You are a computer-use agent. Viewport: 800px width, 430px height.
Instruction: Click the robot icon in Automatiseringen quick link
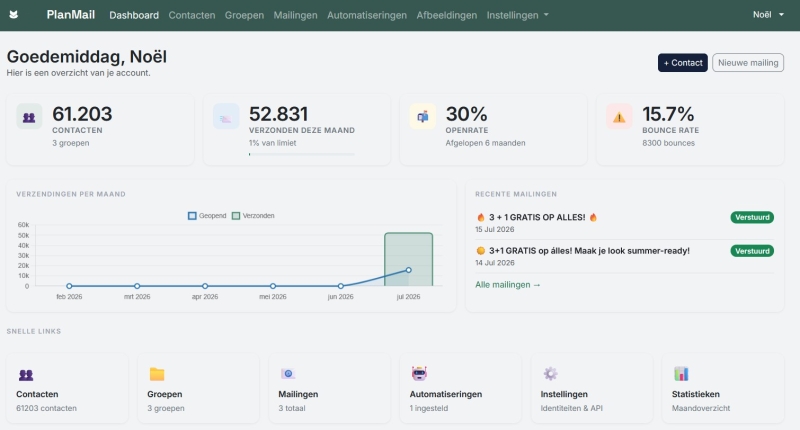pos(419,373)
